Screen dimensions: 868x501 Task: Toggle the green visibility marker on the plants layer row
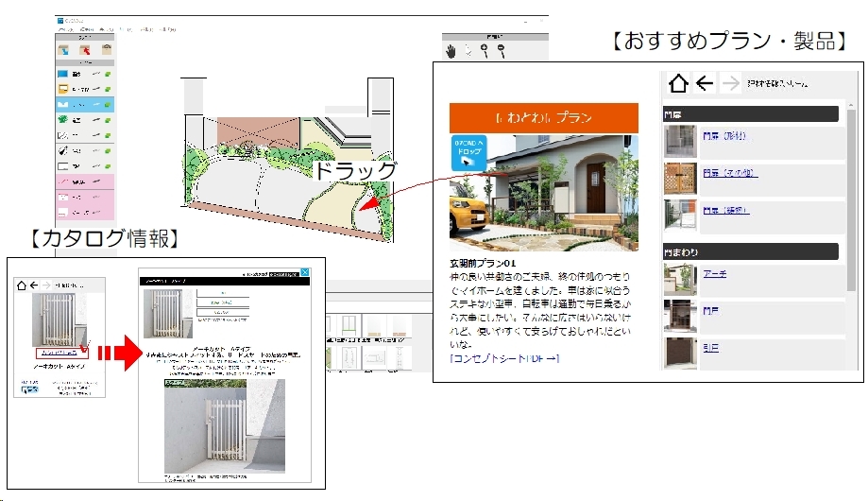click(108, 120)
